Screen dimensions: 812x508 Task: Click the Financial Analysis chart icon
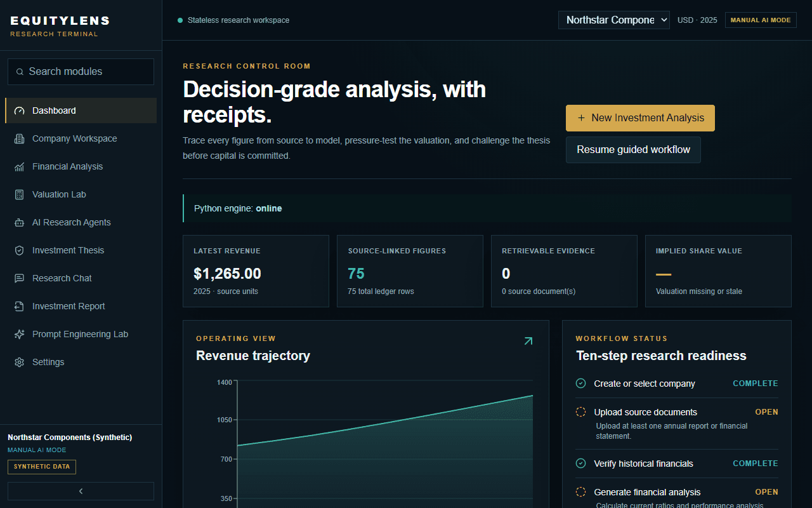coord(19,166)
